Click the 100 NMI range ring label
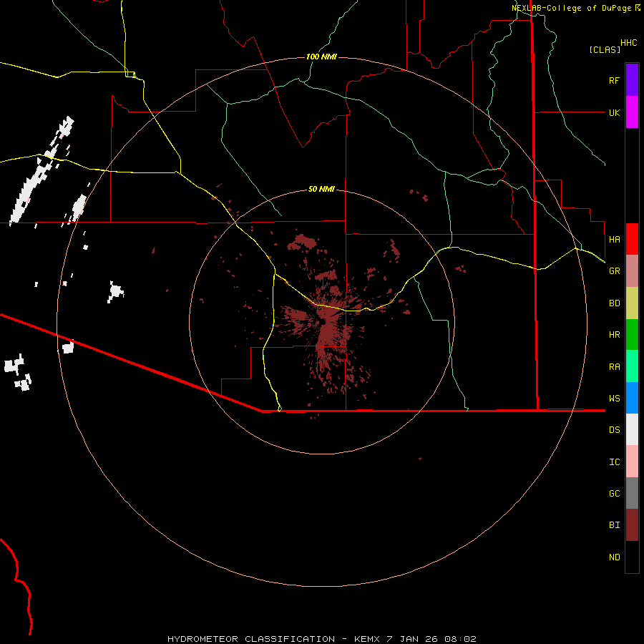The width and height of the screenshot is (644, 644). click(321, 57)
